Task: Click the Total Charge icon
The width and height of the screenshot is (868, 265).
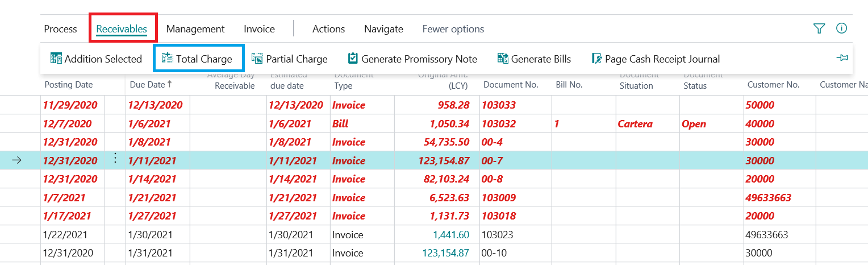Action: point(168,59)
